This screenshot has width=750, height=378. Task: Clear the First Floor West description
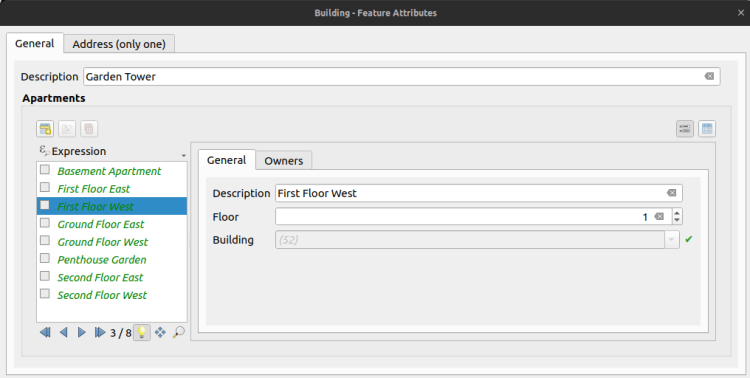pyautogui.click(x=672, y=193)
